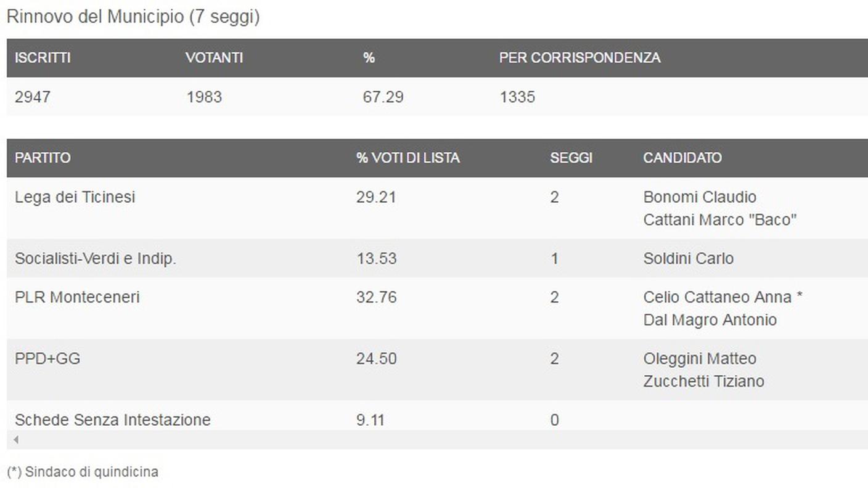Click the PPD+GG party name
The image size is (868, 488).
point(47,359)
